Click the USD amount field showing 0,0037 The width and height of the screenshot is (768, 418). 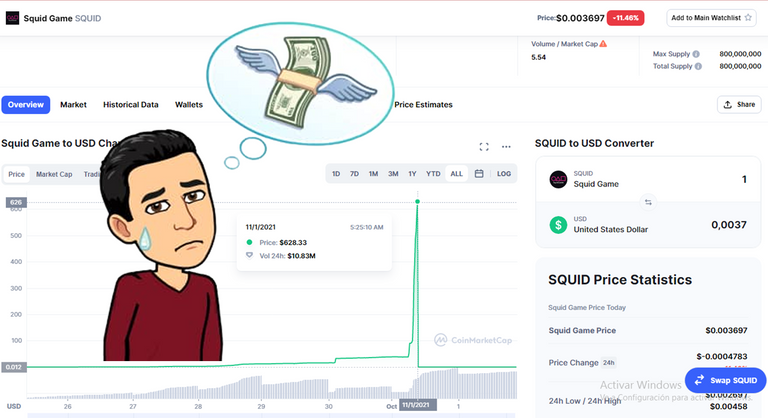click(729, 225)
